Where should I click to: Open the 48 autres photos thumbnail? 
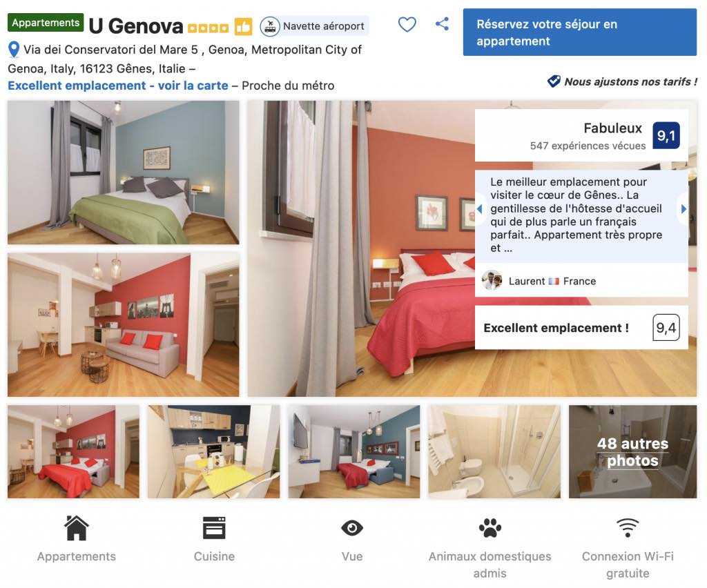point(632,451)
